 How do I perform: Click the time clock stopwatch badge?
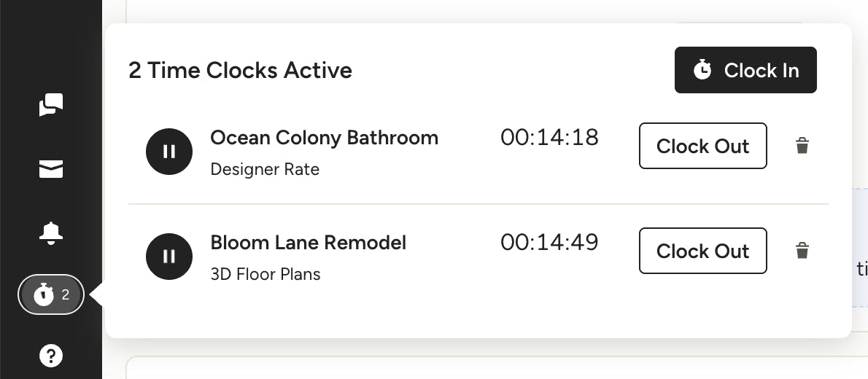point(51,295)
